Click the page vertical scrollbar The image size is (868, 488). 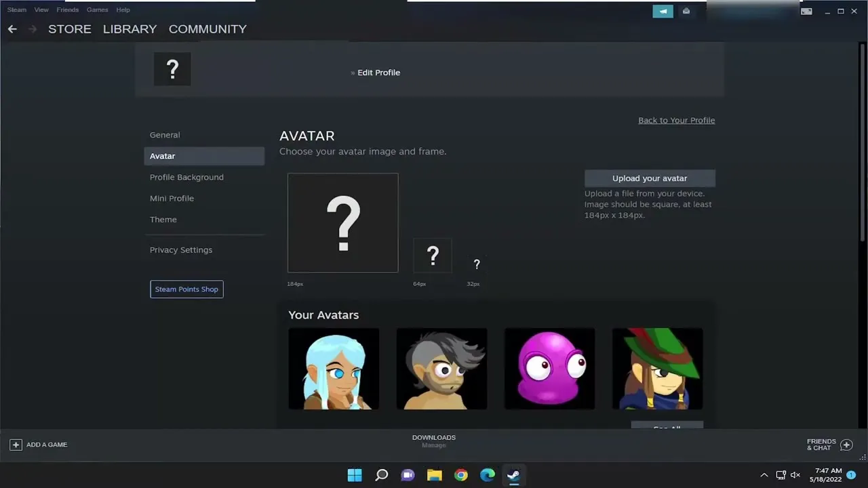863,142
